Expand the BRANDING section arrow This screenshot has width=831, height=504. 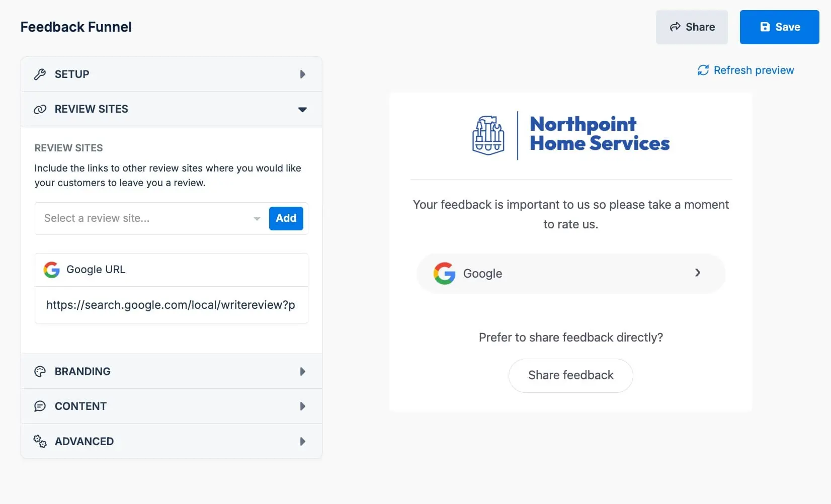pyautogui.click(x=303, y=372)
